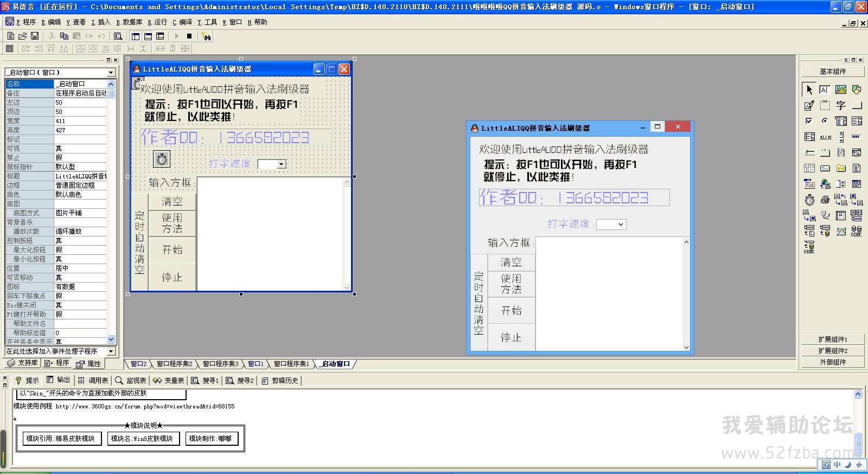Switch to the 窗口1 tab
Image resolution: width=868 pixels, height=474 pixels.
(256, 364)
